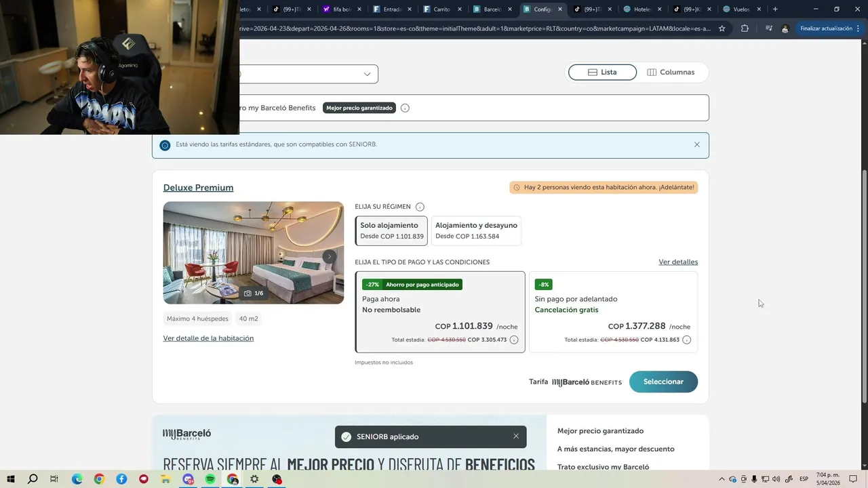Switch to the Barceló browser tab
868x488 pixels.
pyautogui.click(x=486, y=9)
